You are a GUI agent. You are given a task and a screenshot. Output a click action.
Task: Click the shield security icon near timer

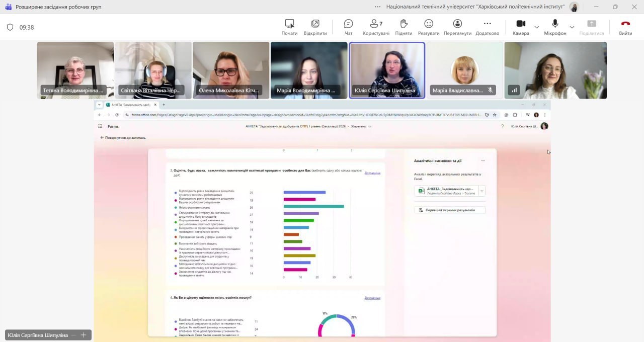(10, 27)
